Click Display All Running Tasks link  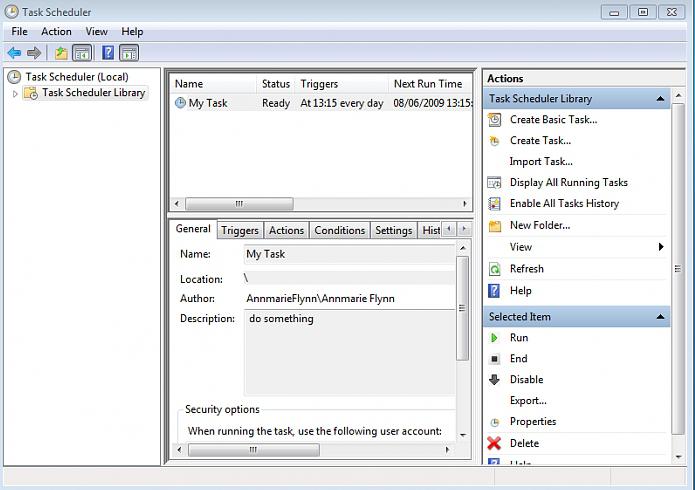[x=569, y=183]
